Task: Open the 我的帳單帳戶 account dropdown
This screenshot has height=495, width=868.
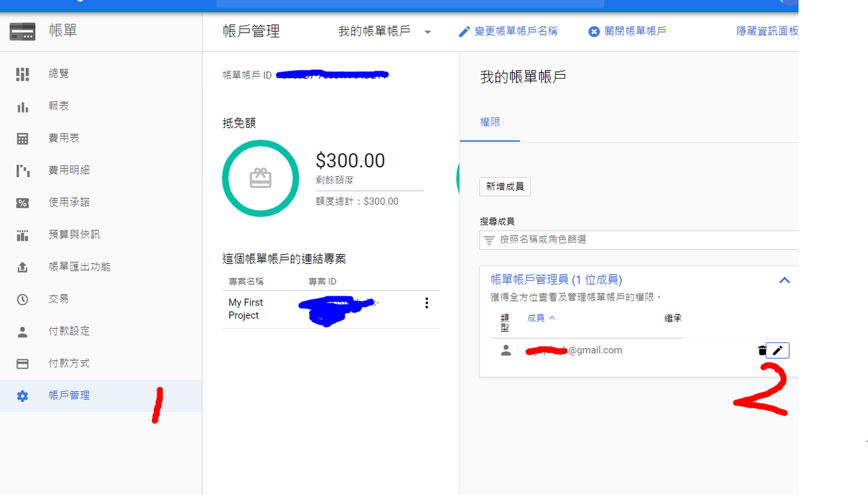Action: tap(385, 32)
